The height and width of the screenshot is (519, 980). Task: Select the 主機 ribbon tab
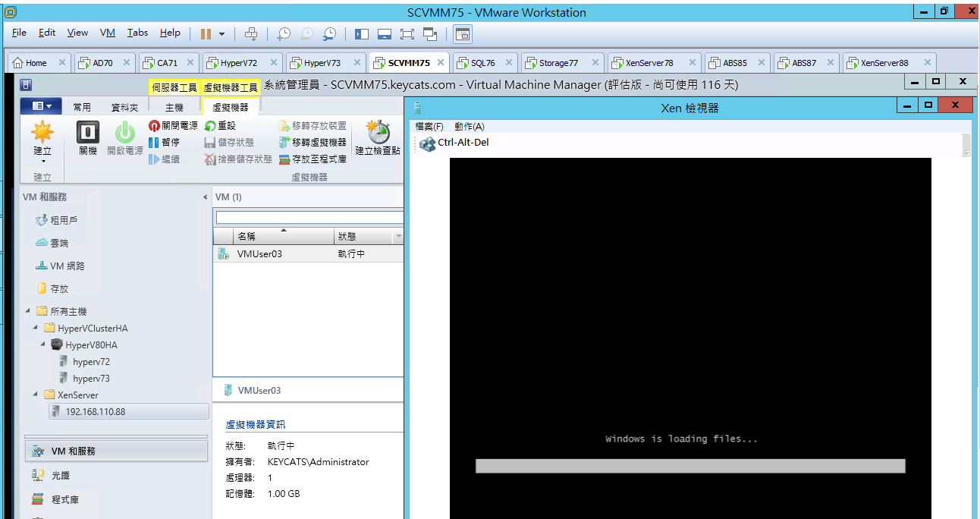tap(174, 107)
